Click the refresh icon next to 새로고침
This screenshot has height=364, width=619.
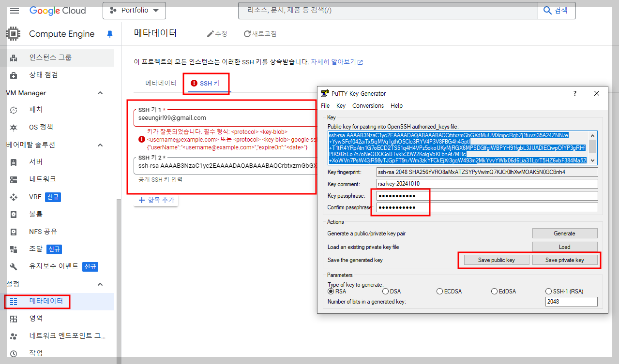[x=247, y=34]
